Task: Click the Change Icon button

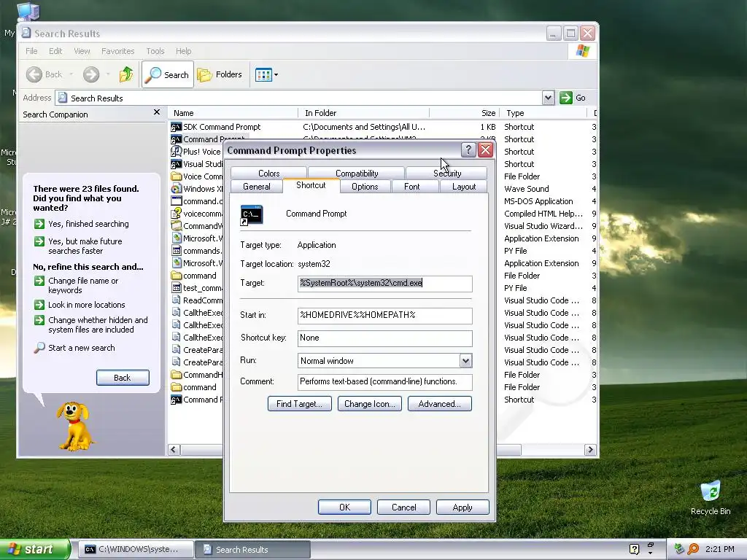Action: coord(370,404)
